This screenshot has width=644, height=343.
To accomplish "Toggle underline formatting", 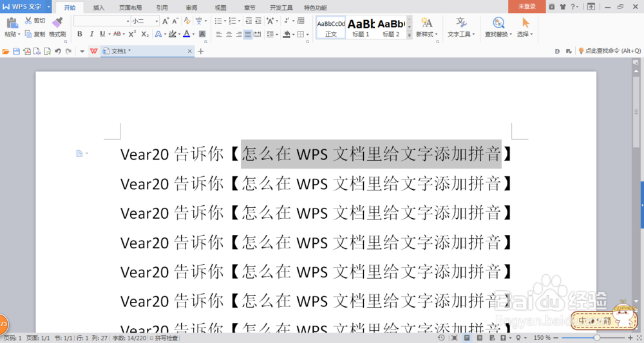I will [x=102, y=34].
